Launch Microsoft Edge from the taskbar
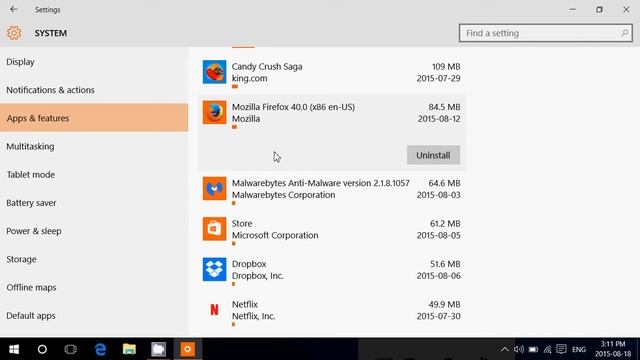640x360 pixels. pyautogui.click(x=100, y=349)
